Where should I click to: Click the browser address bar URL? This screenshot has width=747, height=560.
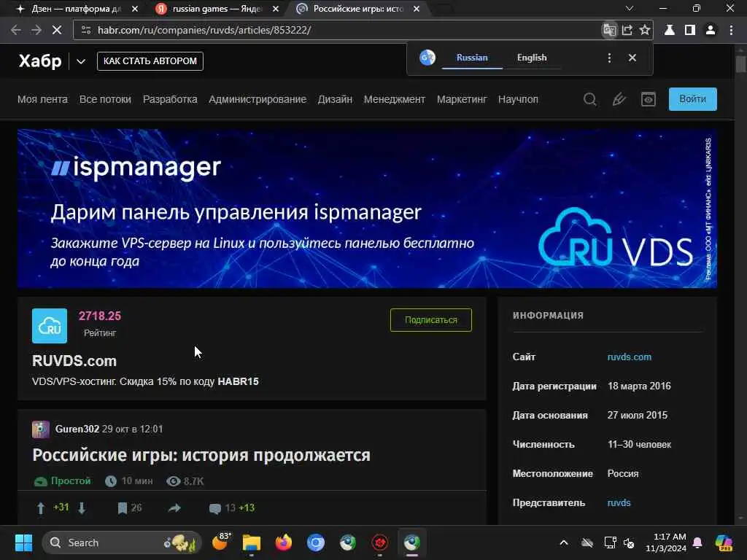point(204,30)
